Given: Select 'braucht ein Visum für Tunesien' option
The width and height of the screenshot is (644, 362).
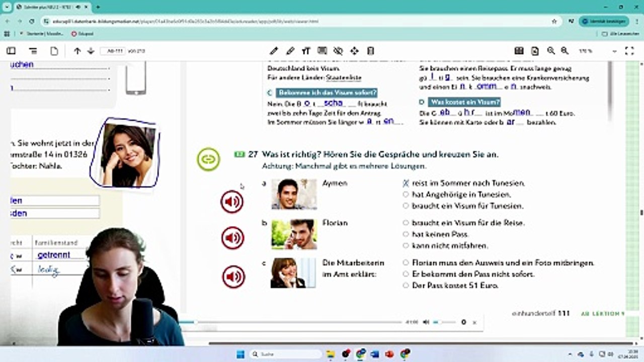Looking at the screenshot, I should [406, 206].
